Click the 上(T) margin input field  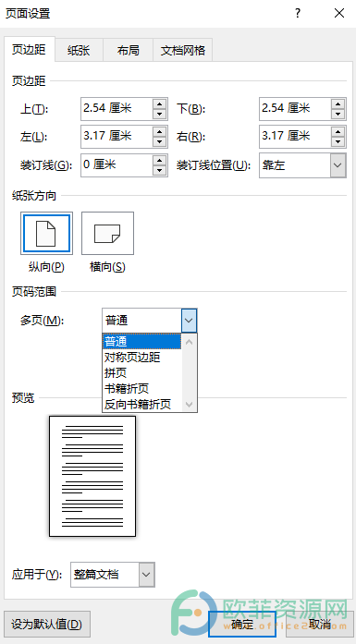[x=117, y=109]
